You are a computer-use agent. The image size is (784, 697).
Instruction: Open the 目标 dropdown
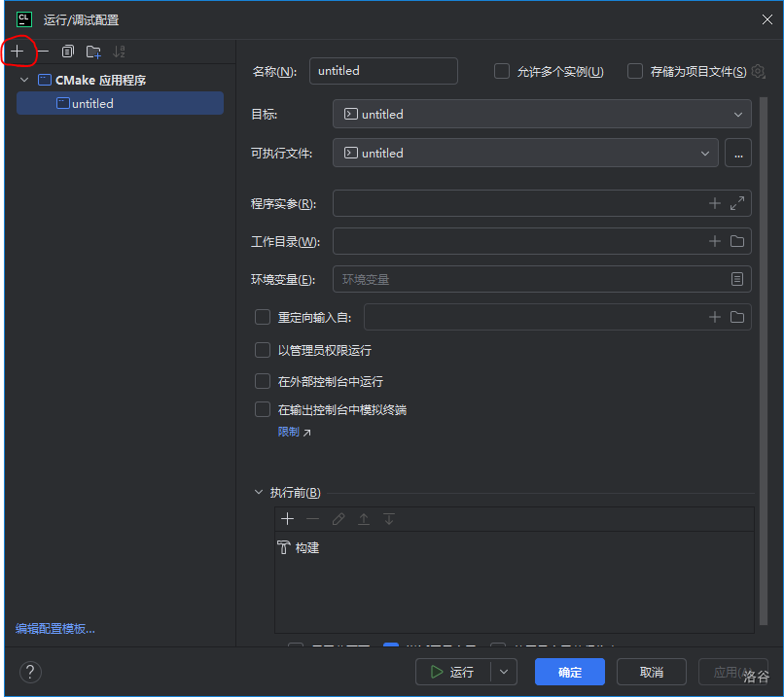[x=542, y=114]
